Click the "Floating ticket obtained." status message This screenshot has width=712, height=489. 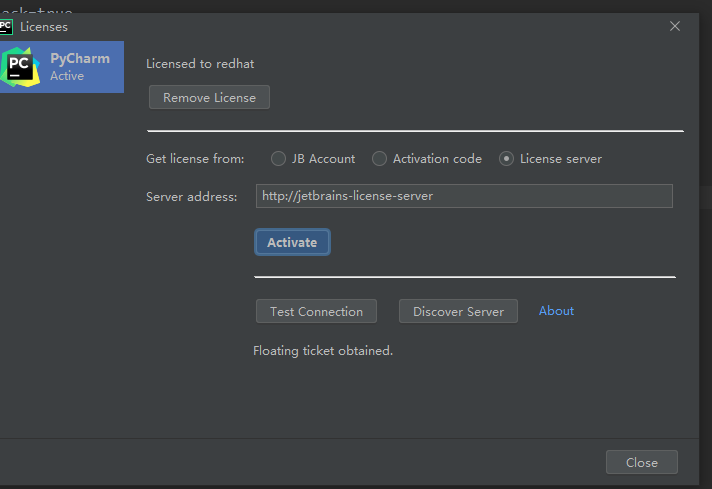(x=323, y=351)
